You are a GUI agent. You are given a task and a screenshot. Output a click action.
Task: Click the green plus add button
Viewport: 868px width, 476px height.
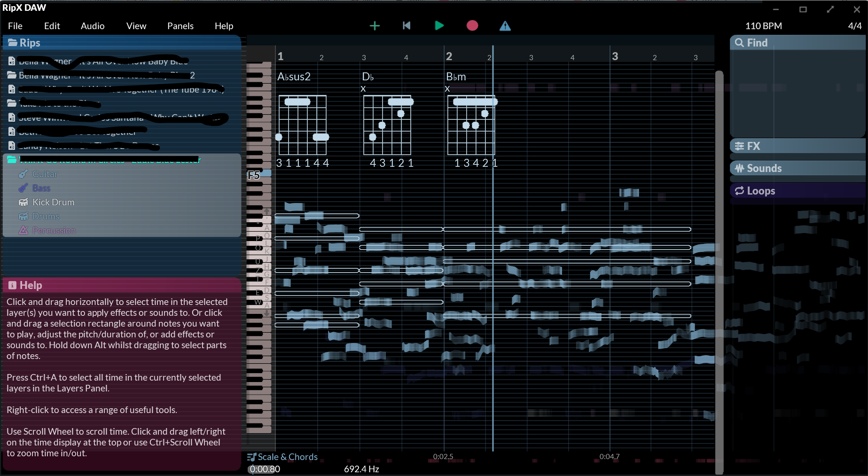point(375,26)
